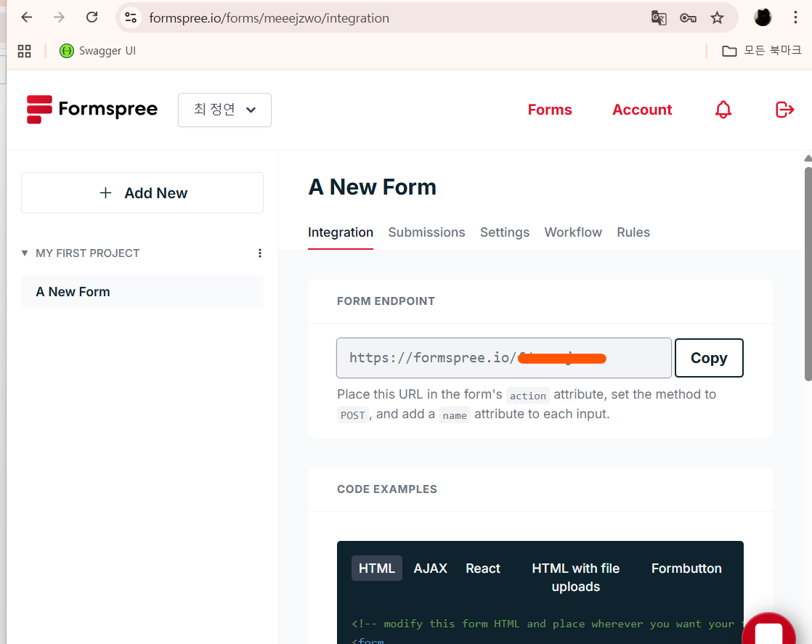
Task: Switch to the Submissions tab
Action: (427, 232)
